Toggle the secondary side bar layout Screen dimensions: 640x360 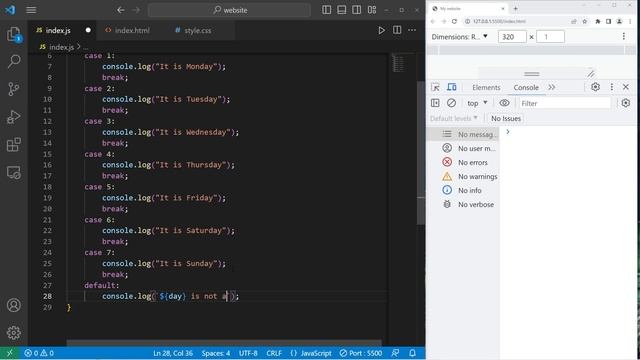[x=356, y=10]
